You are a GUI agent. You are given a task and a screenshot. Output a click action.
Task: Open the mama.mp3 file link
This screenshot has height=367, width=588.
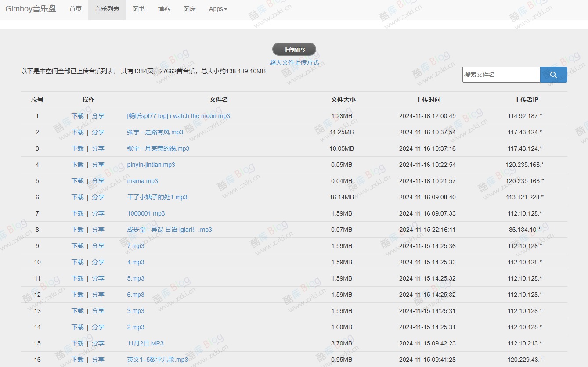(142, 181)
